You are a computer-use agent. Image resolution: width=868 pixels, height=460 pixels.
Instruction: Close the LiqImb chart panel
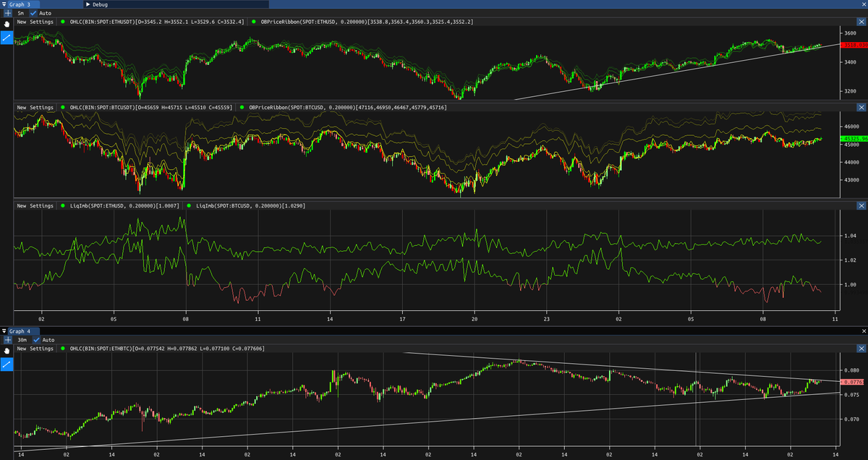861,205
